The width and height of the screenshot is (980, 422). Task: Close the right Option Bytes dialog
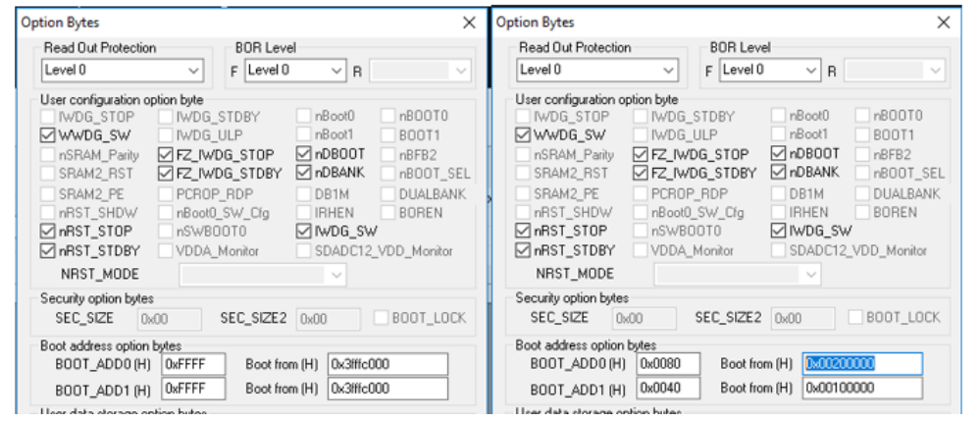(x=943, y=22)
